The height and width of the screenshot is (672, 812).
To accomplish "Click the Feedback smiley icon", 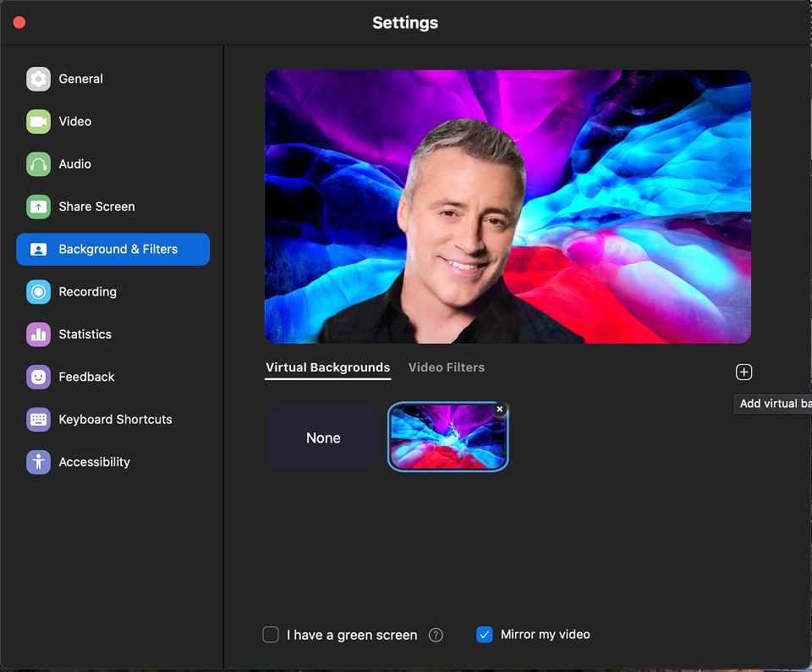I will 38,377.
